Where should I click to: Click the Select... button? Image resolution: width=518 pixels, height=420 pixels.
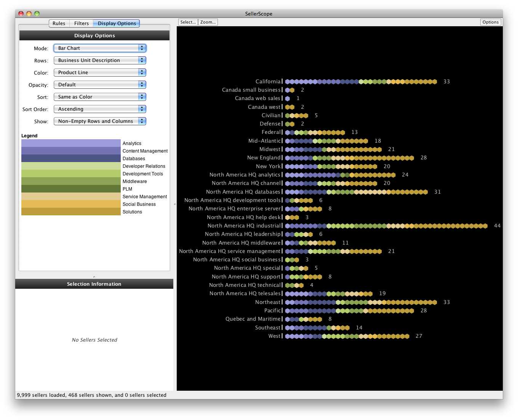pos(188,22)
